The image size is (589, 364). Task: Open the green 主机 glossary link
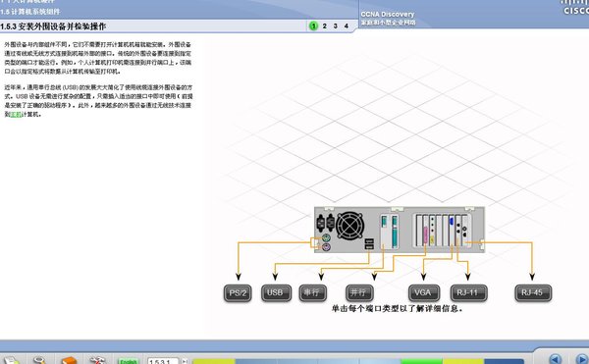pyautogui.click(x=16, y=115)
